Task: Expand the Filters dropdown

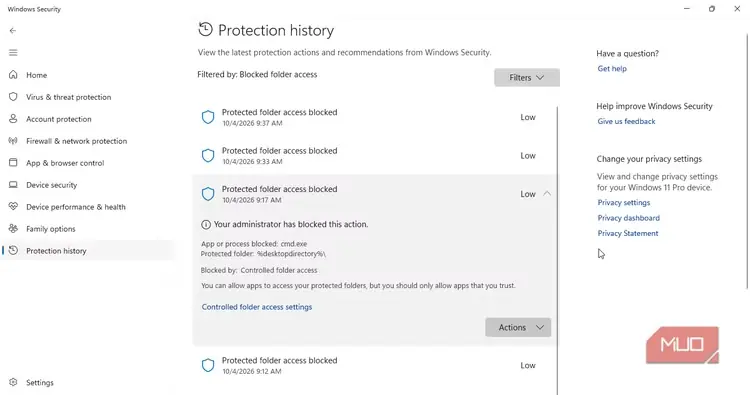Action: click(x=527, y=77)
